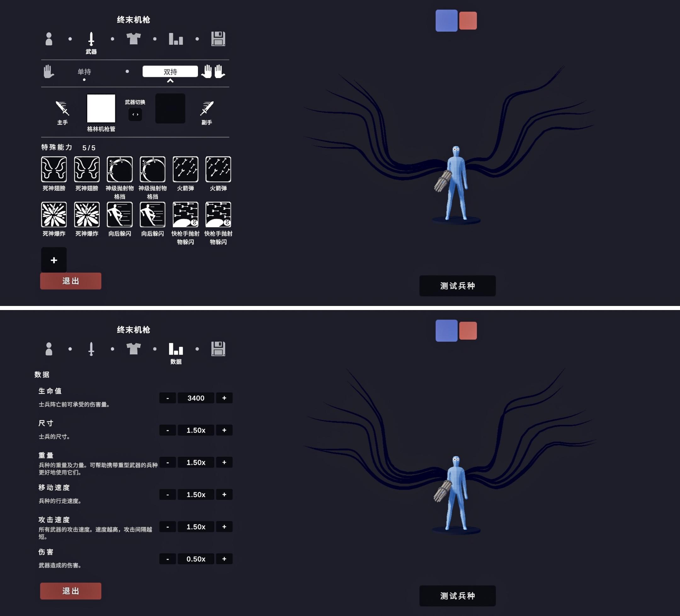Click 退出 below the 伤害 stat
Image resolution: width=680 pixels, height=616 pixels.
(x=71, y=591)
